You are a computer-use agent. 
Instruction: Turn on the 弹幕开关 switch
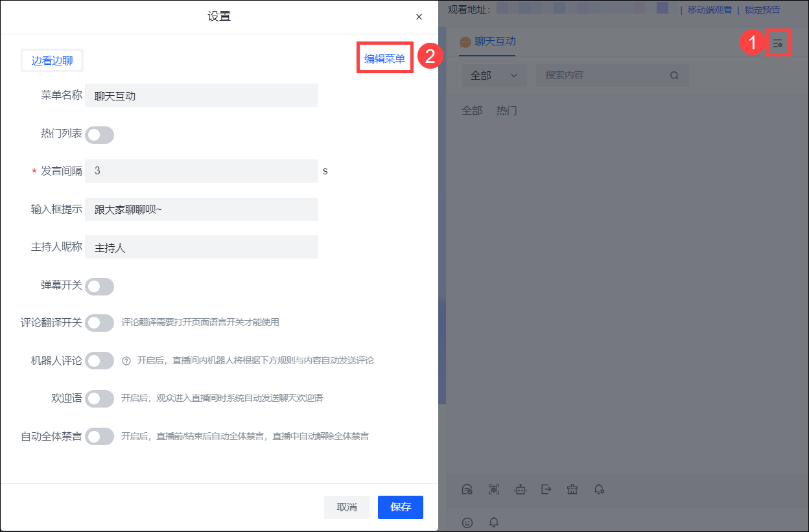(100, 286)
